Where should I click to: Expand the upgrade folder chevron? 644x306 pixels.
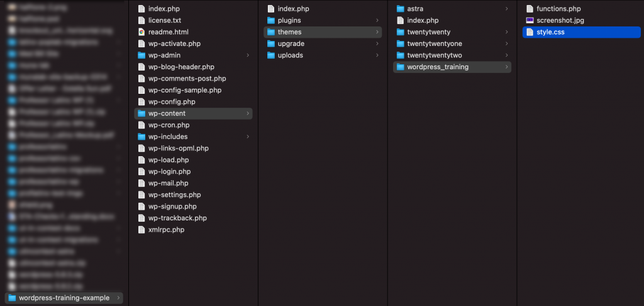(x=377, y=43)
